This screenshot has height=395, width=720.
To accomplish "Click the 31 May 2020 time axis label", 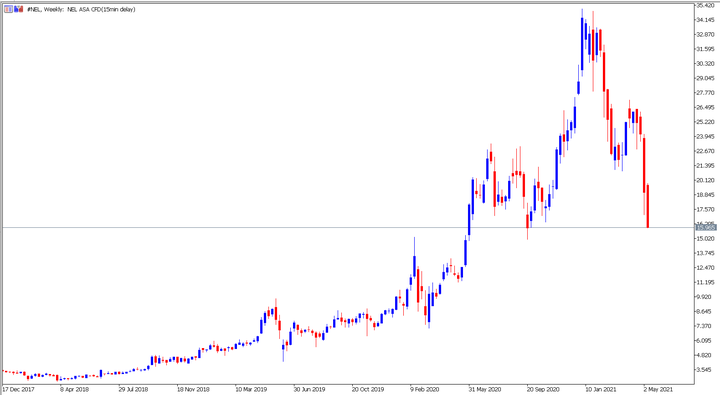I will click(x=484, y=389).
